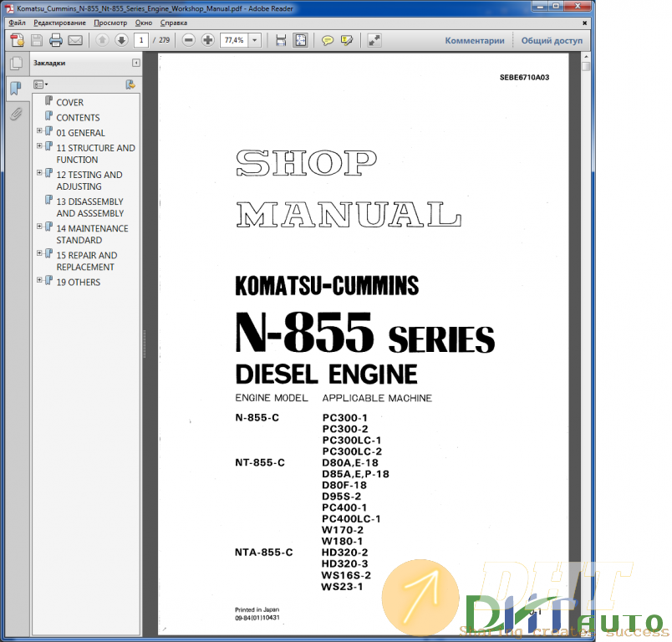Switch to read mode with the expand-arrows icon
672x642 pixels.
(x=374, y=40)
